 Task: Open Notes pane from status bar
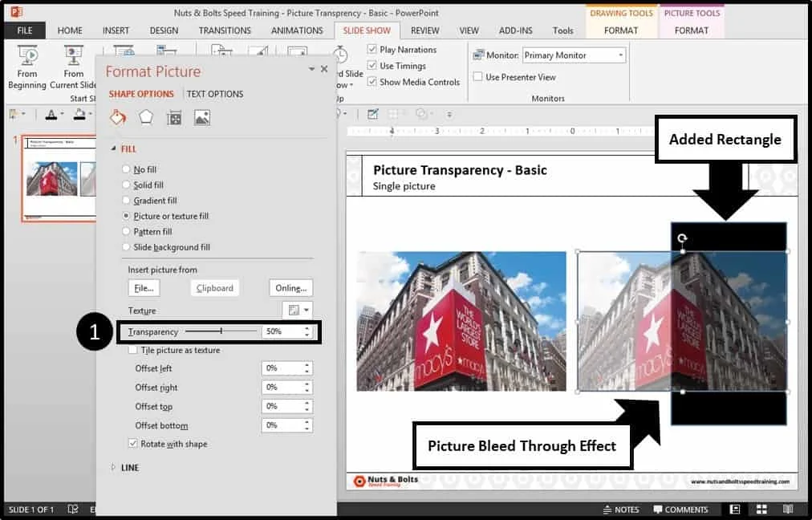621,510
